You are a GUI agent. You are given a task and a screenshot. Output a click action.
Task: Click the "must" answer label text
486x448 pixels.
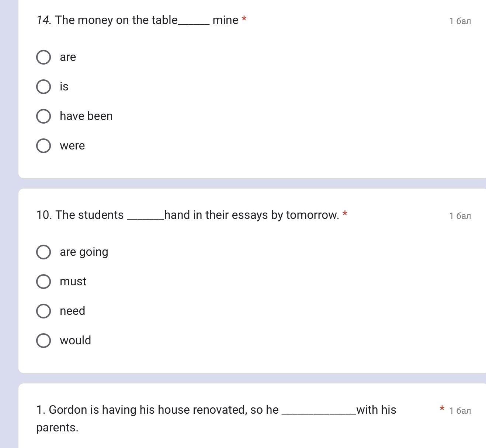[73, 282]
